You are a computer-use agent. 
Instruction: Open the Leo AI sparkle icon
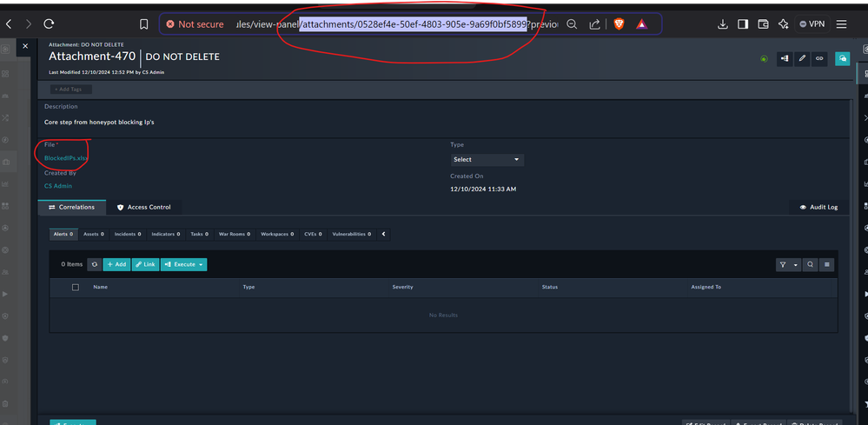[783, 24]
